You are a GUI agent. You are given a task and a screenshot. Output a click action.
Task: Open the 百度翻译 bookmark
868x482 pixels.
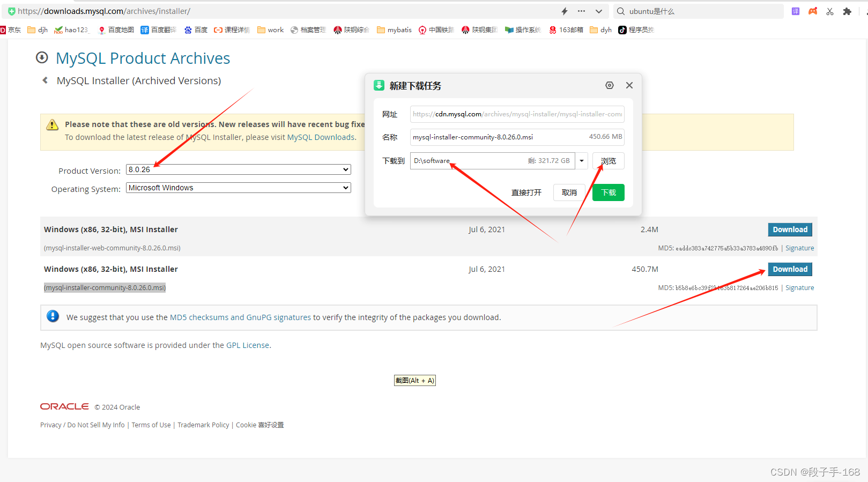click(158, 30)
